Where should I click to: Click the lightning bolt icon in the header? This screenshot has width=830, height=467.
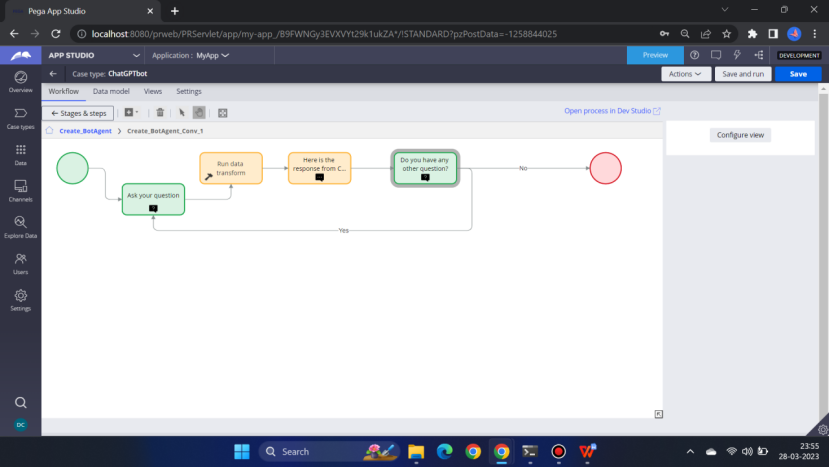coord(737,55)
